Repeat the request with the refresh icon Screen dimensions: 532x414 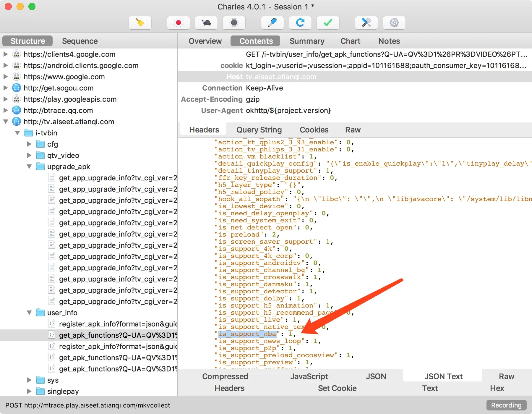pos(300,23)
